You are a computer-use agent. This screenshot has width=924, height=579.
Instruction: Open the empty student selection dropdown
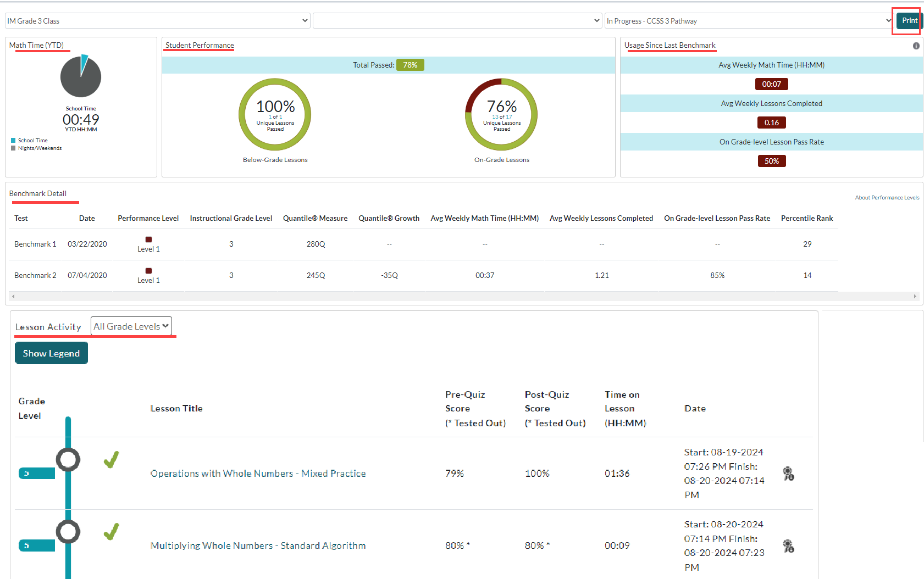(457, 21)
